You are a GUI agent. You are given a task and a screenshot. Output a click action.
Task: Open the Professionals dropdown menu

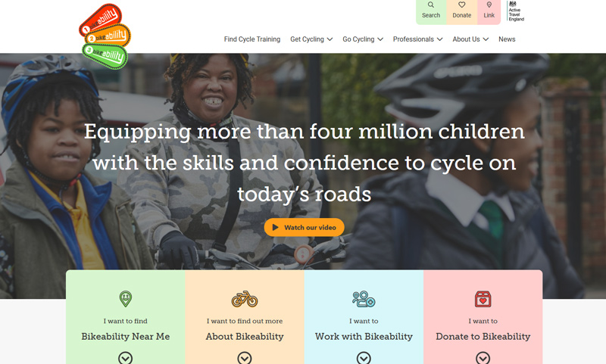click(418, 39)
